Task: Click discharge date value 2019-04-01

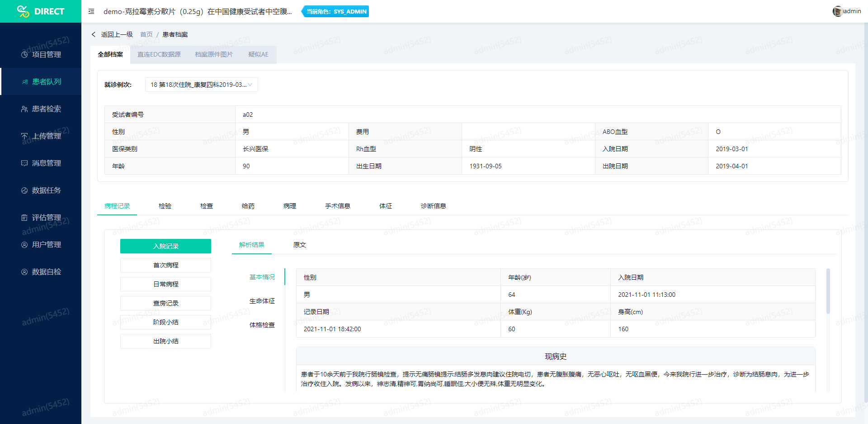Action: (732, 166)
